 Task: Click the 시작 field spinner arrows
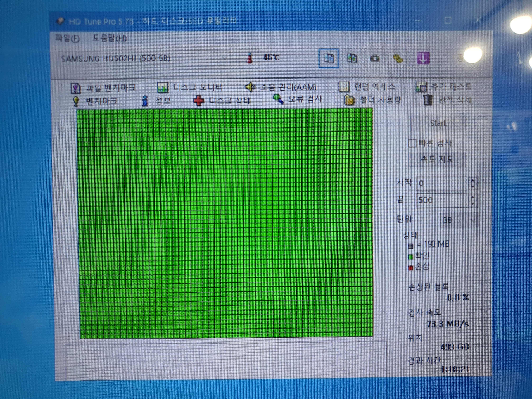coord(473,183)
